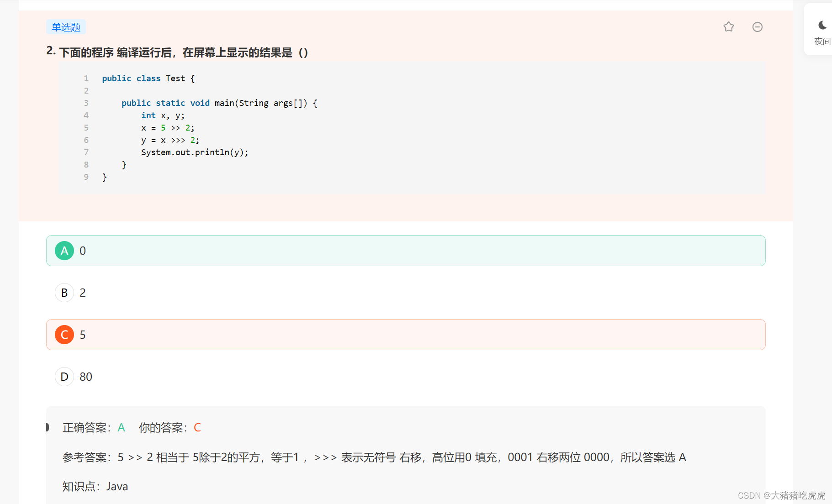The width and height of the screenshot is (832, 504).
Task: Click the 单选题 question type tag
Action: 66,27
